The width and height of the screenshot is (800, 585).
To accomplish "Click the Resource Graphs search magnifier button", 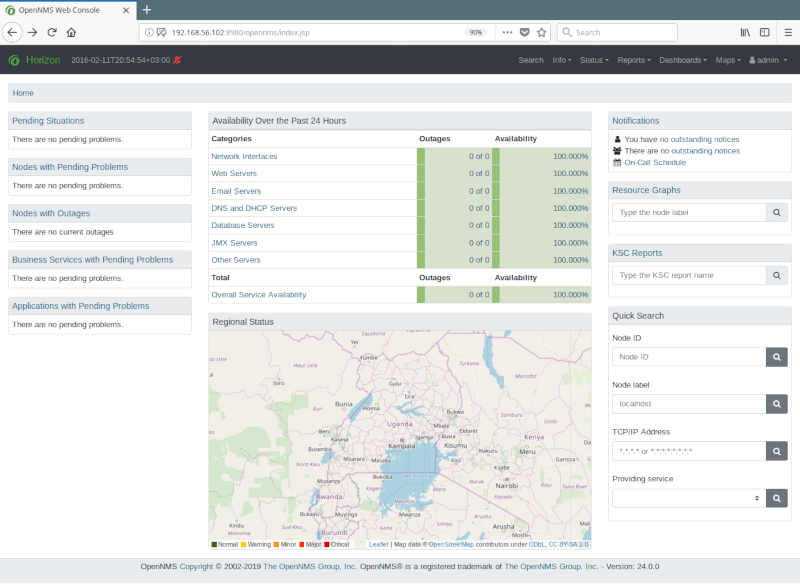I will 777,212.
